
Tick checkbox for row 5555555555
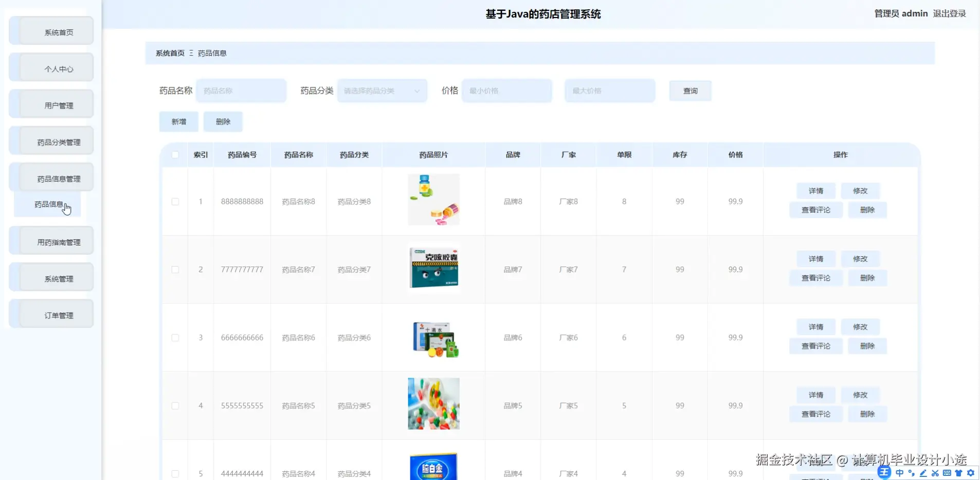pos(175,406)
